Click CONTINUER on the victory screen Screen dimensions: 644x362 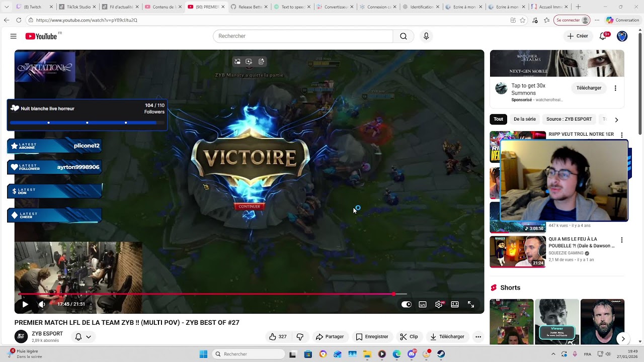point(249,207)
